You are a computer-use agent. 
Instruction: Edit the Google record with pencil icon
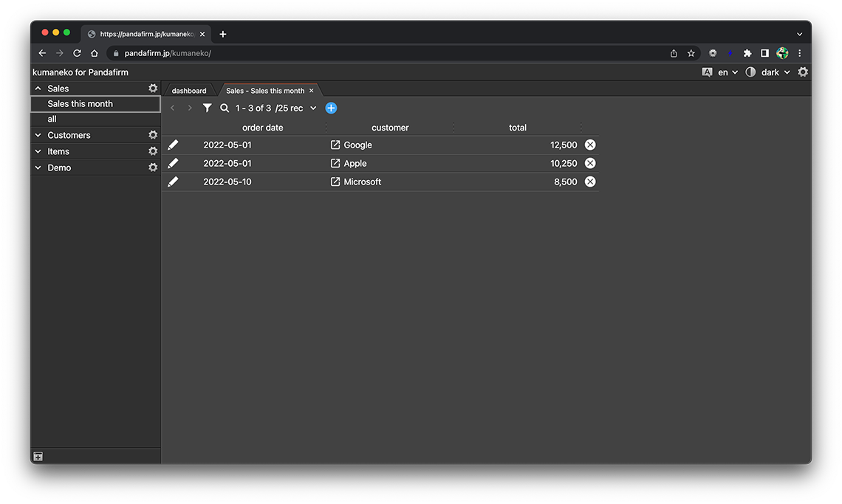(173, 145)
